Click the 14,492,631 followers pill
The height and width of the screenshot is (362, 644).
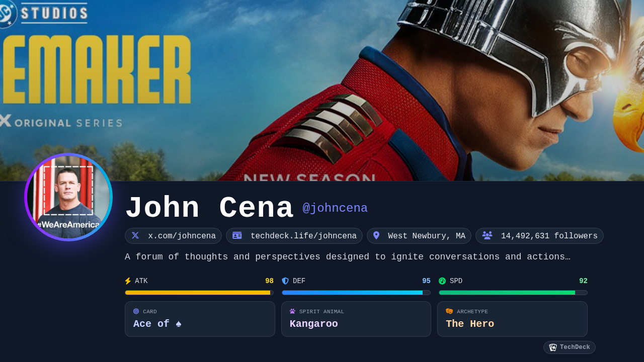(539, 236)
